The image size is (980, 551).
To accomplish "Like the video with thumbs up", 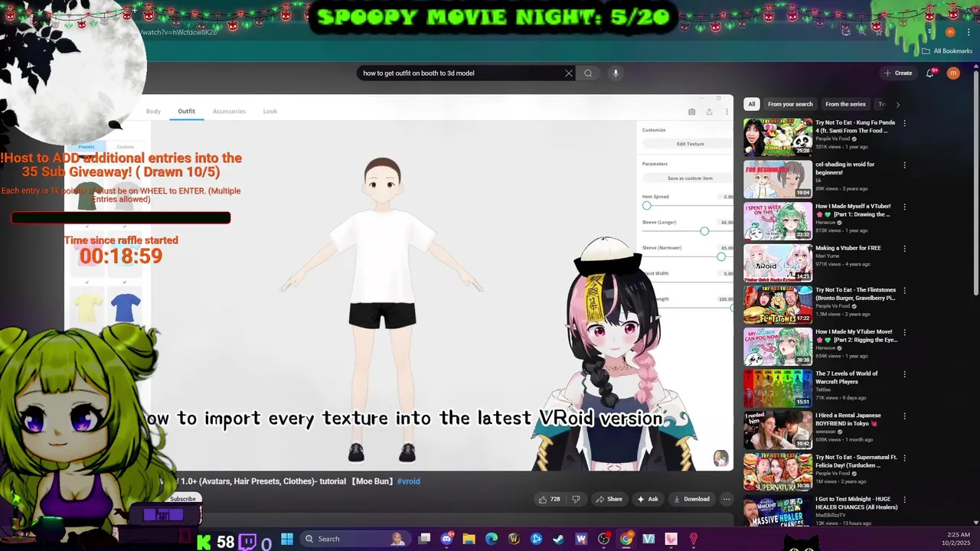I will point(549,499).
